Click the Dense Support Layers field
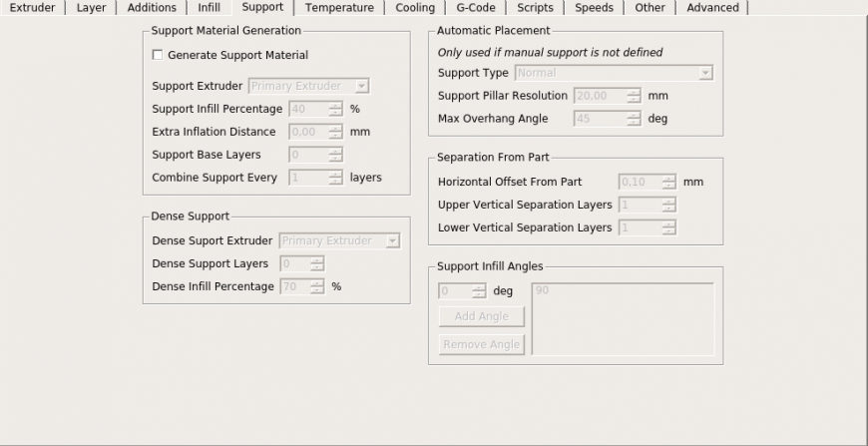Image resolution: width=868 pixels, height=446 pixels. point(302,264)
